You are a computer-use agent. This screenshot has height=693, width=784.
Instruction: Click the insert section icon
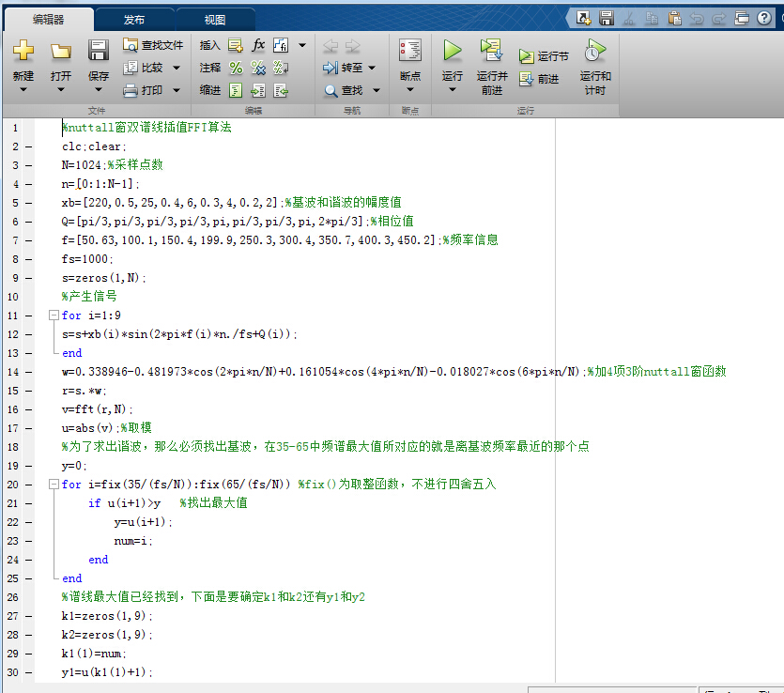click(x=236, y=45)
